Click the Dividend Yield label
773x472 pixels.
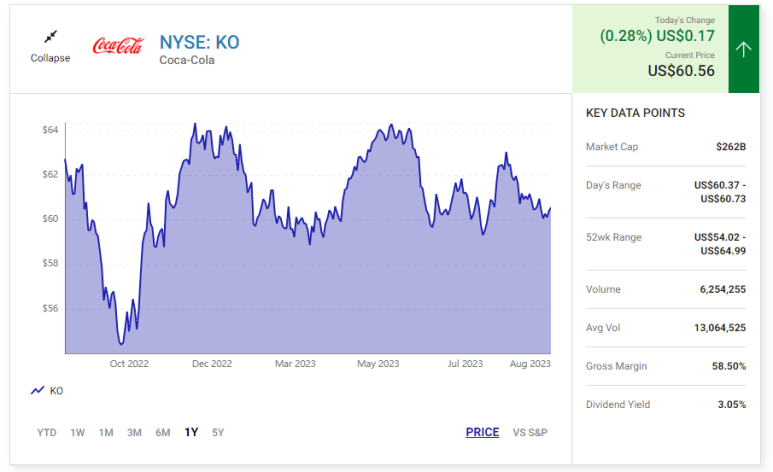point(618,404)
